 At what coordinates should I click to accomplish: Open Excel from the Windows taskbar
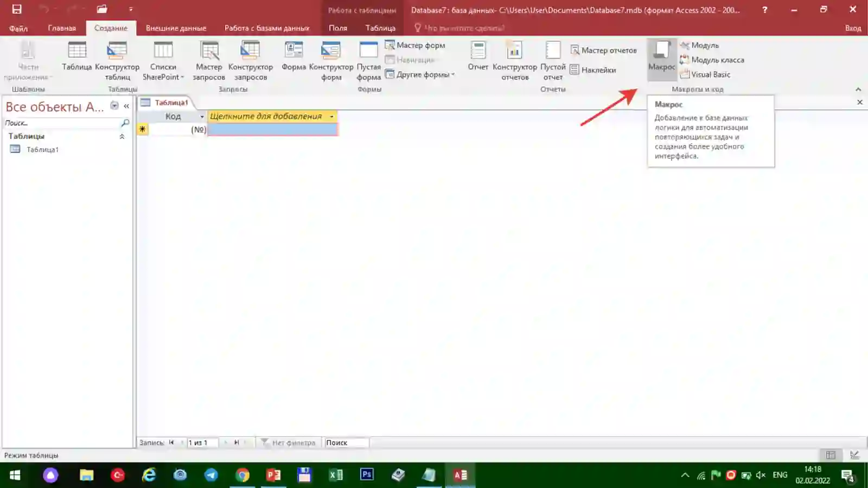pos(336,475)
